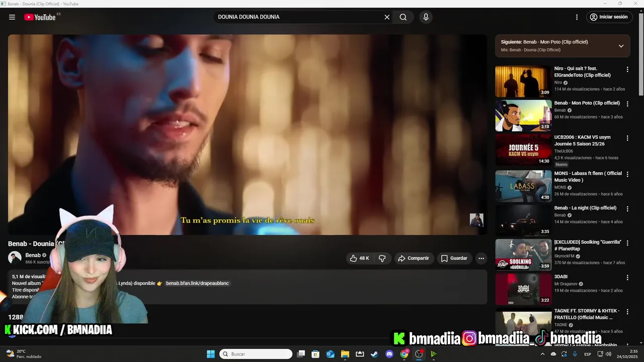
Task: Open options for Benab - La night video
Action: (x=627, y=208)
